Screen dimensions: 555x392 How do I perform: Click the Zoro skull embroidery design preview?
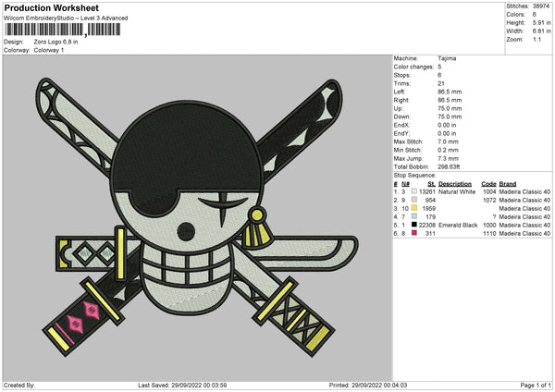197,217
